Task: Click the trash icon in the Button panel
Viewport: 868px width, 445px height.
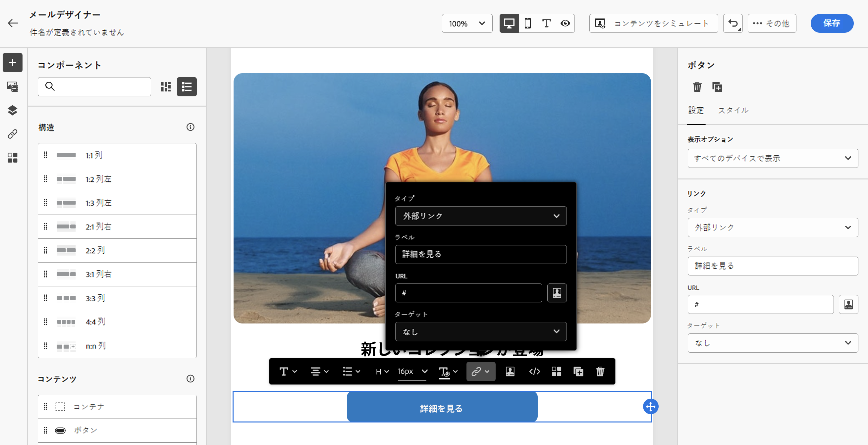Action: click(x=697, y=87)
